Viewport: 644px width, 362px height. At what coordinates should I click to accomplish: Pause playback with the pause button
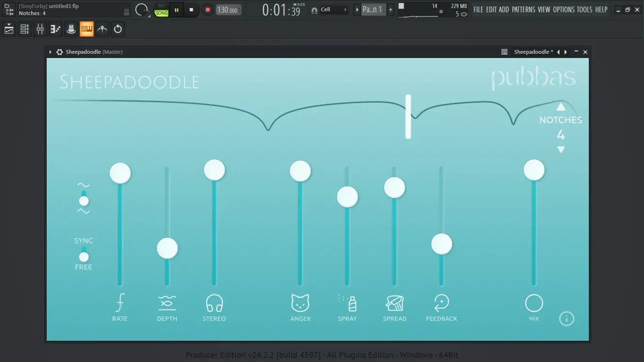point(177,9)
